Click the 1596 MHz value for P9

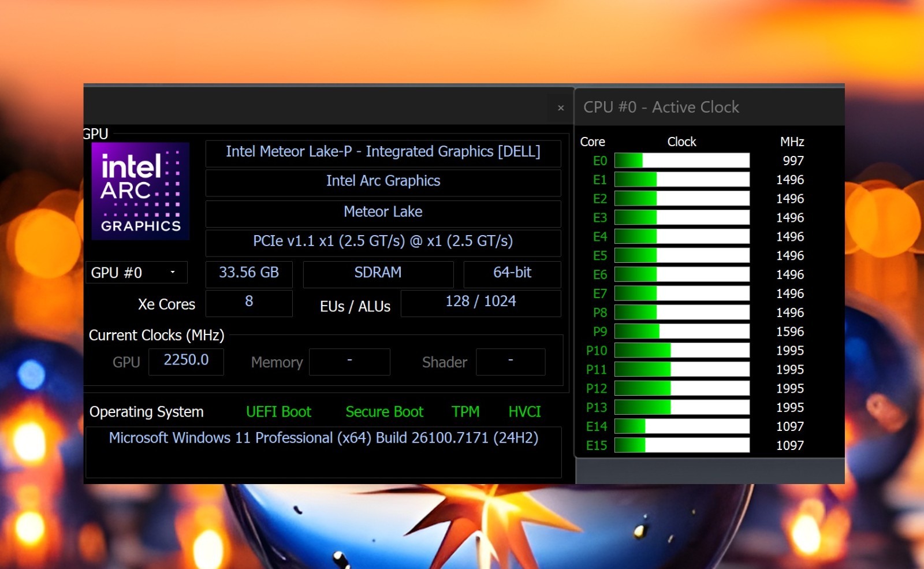pyautogui.click(x=790, y=332)
